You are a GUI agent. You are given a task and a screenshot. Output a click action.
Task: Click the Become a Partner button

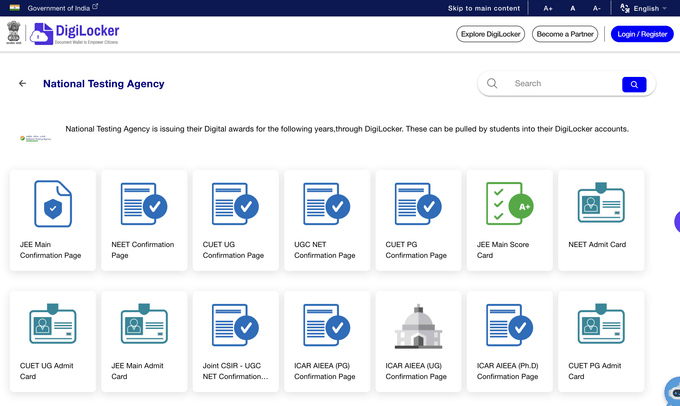tap(565, 34)
